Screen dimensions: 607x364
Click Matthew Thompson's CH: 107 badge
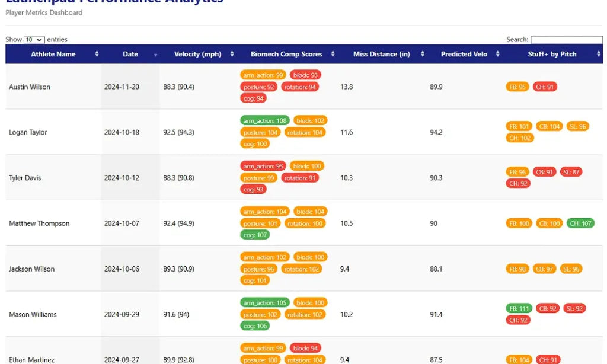pos(580,223)
